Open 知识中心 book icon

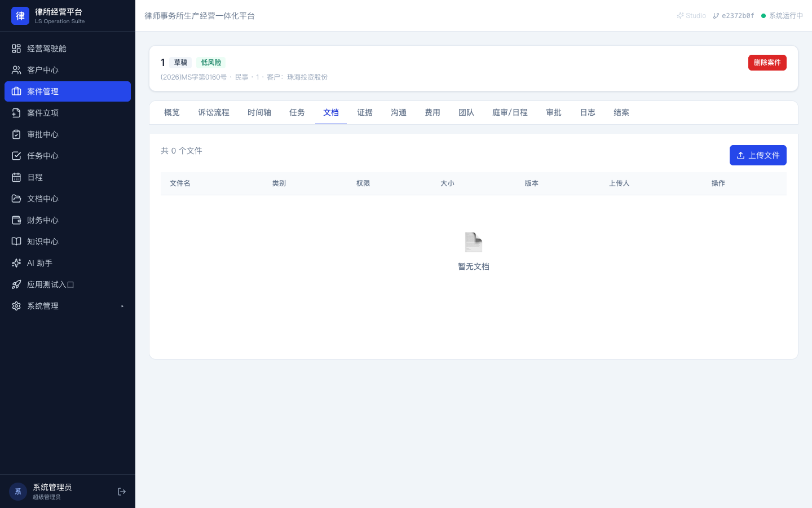(x=16, y=242)
